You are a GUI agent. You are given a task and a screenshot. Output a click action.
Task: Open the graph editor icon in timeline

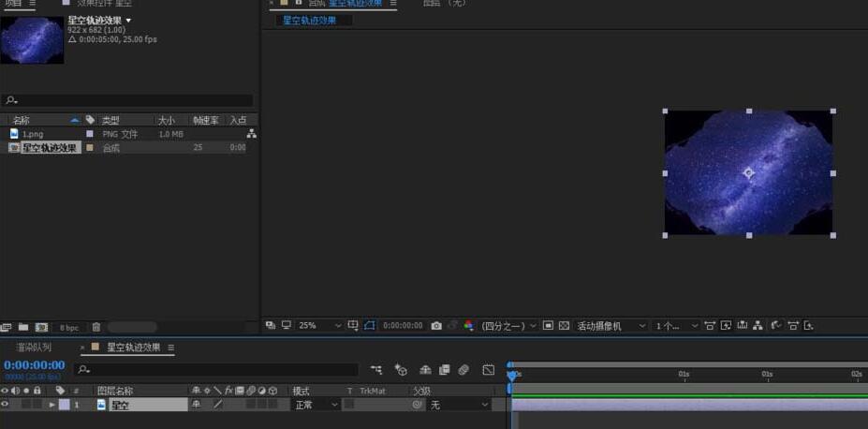(x=488, y=370)
